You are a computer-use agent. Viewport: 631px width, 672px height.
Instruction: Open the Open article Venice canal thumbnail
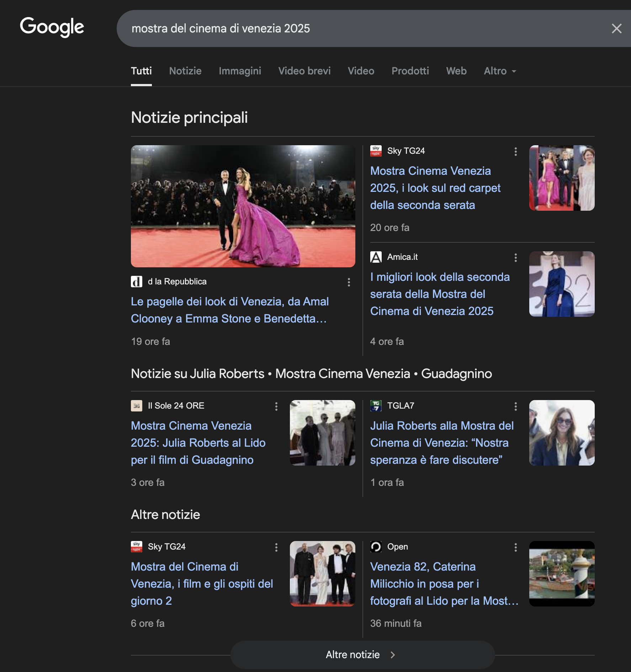tap(562, 574)
